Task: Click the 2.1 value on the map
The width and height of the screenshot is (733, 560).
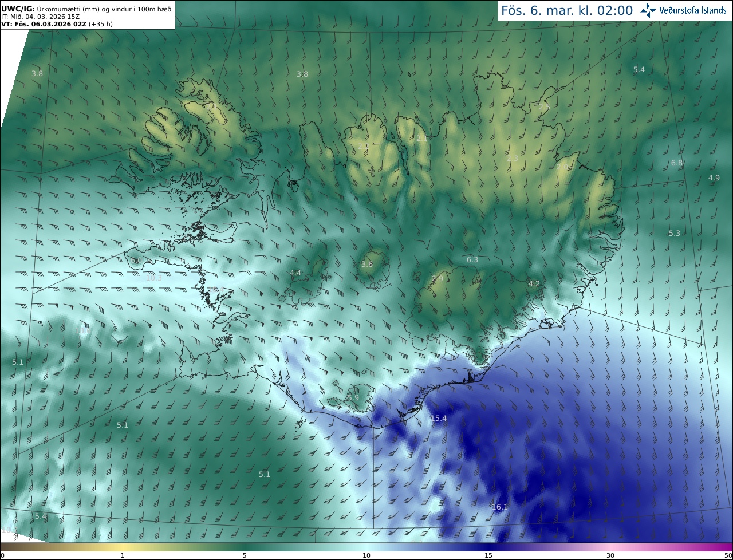Action: [x=422, y=139]
